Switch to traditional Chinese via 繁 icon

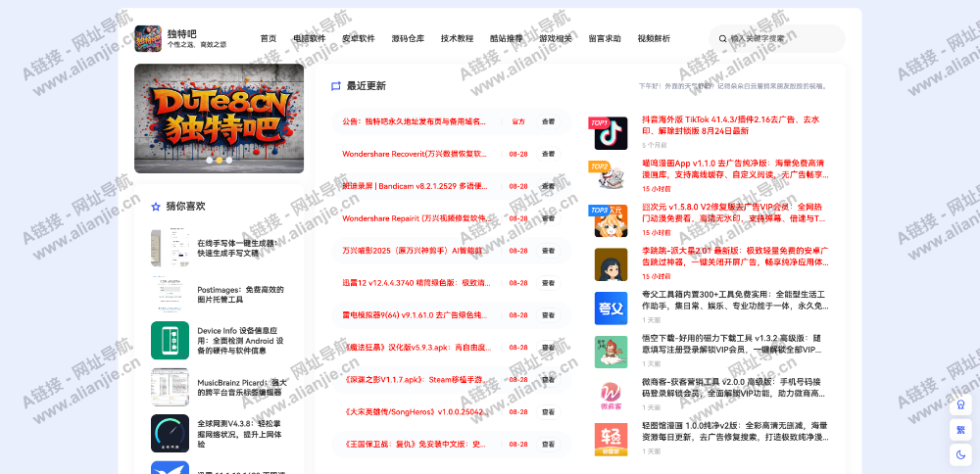960,430
